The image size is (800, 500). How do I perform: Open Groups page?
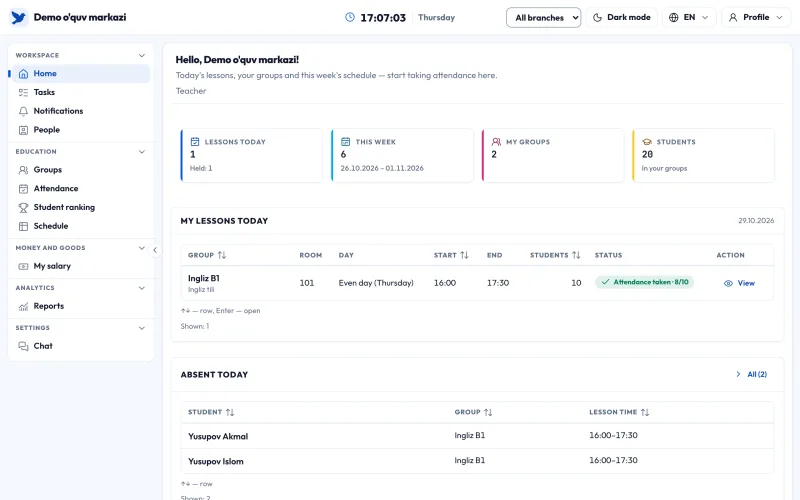pyautogui.click(x=81, y=170)
